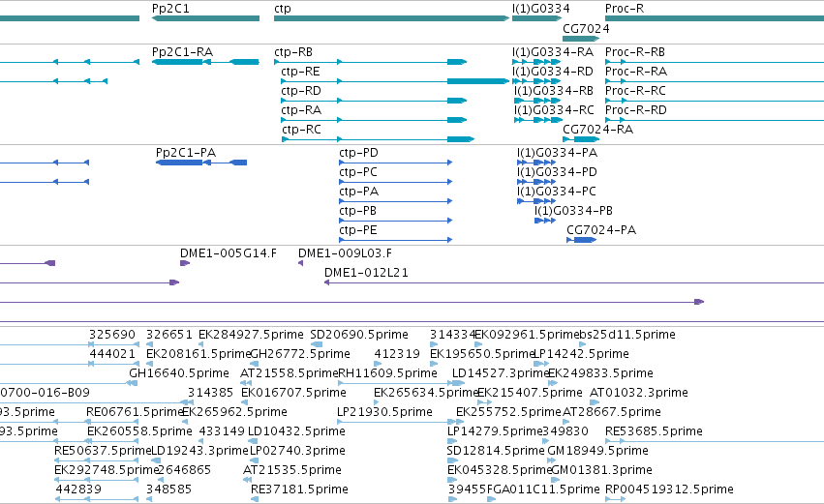824x504 pixels.
Task: Click protein Pp2C1-PA label
Action: pyautogui.click(x=186, y=153)
